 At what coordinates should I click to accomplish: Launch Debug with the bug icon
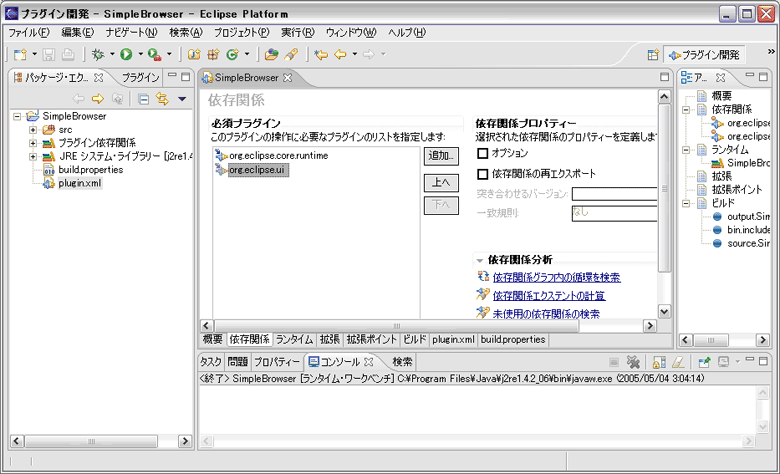point(98,54)
